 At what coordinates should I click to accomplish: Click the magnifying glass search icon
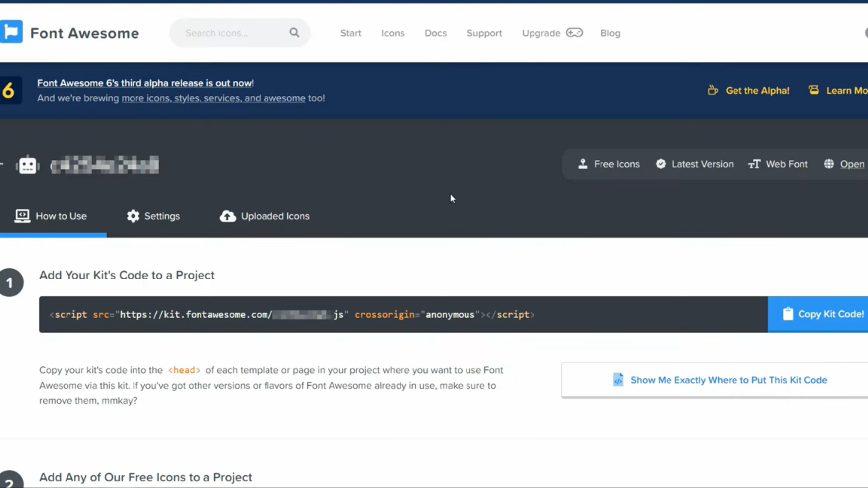294,33
